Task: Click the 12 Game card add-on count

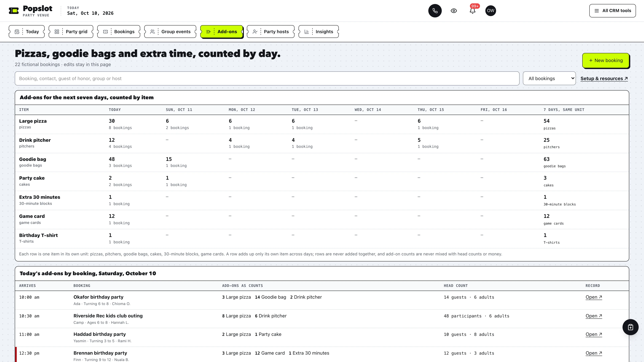Action: click(x=270, y=353)
